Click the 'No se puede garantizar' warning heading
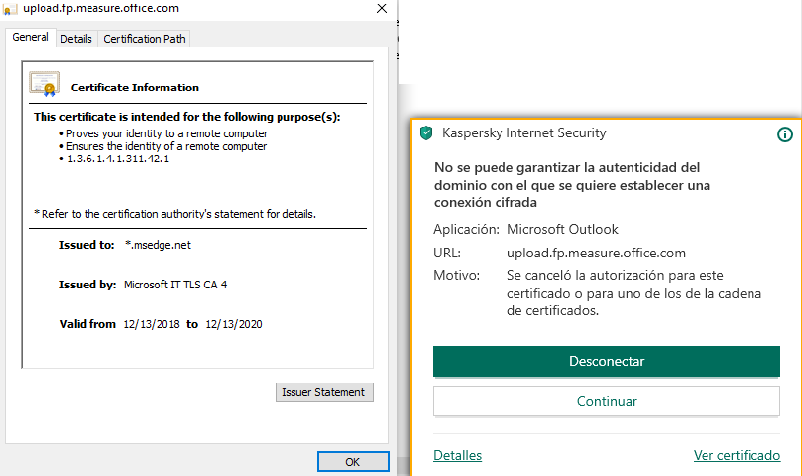The image size is (802, 476). (572, 185)
